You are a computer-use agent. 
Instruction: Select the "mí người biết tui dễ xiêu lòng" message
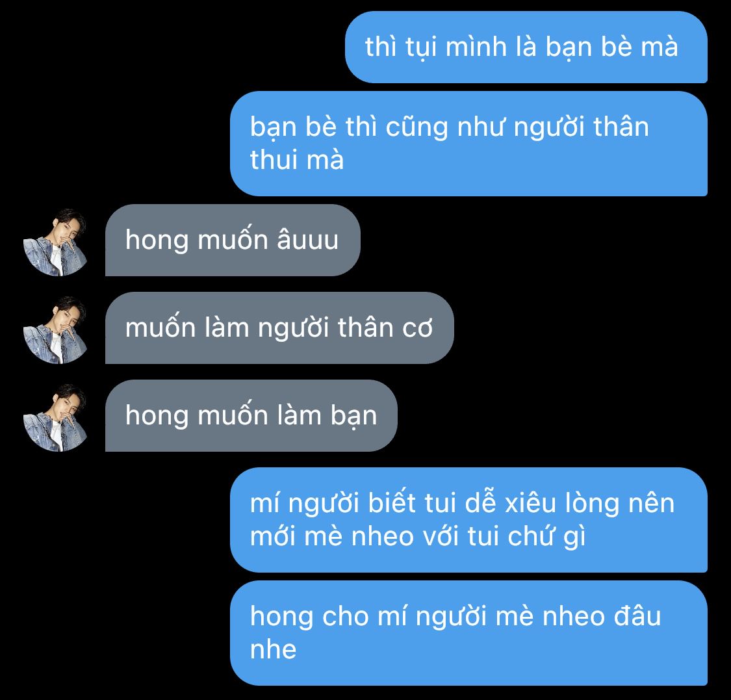pos(469,520)
